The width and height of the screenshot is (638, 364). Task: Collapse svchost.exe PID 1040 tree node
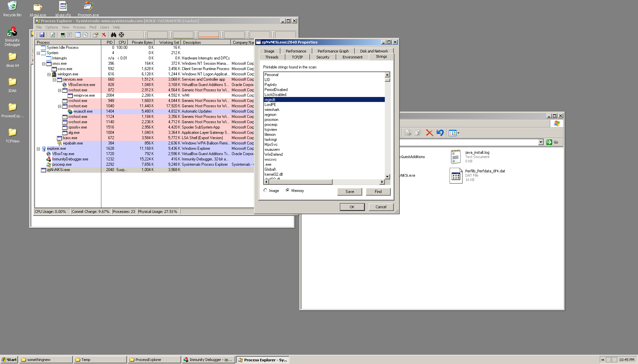pyautogui.click(x=59, y=106)
